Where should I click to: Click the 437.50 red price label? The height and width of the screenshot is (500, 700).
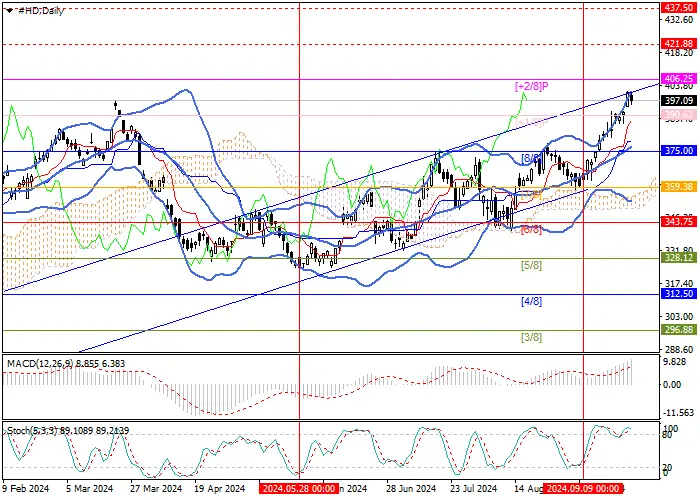678,8
